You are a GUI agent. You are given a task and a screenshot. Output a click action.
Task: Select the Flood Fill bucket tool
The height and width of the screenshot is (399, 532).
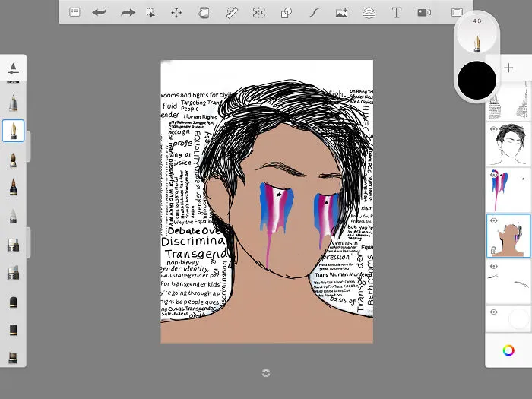coord(204,13)
